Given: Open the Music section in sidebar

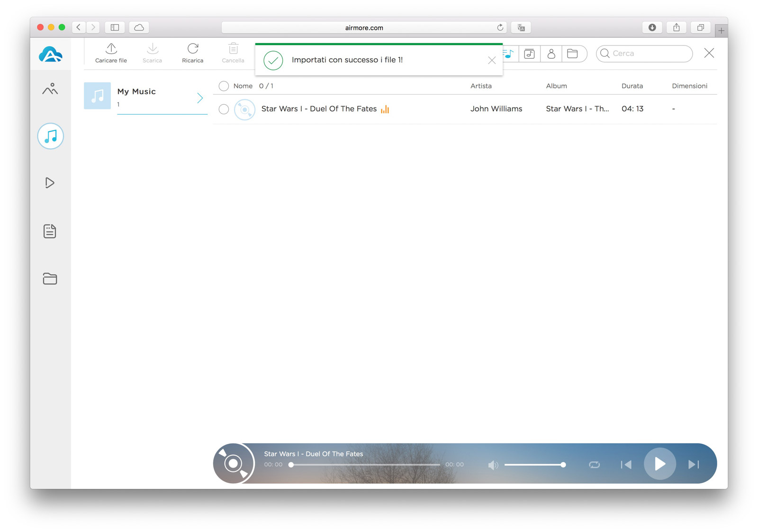Looking at the screenshot, I should coord(51,136).
